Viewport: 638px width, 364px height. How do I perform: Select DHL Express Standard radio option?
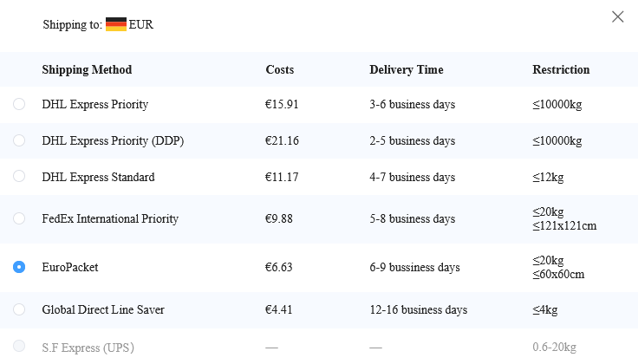pos(19,177)
